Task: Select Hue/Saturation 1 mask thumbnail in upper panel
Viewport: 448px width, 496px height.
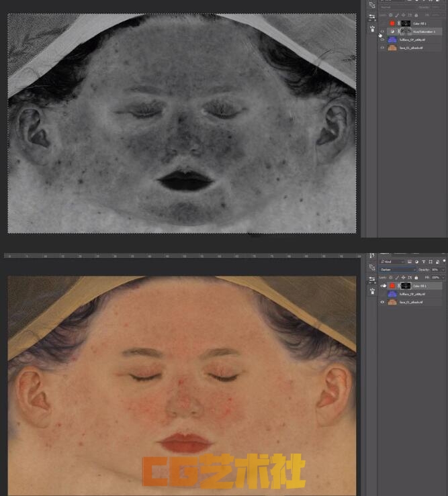Action: [406, 32]
